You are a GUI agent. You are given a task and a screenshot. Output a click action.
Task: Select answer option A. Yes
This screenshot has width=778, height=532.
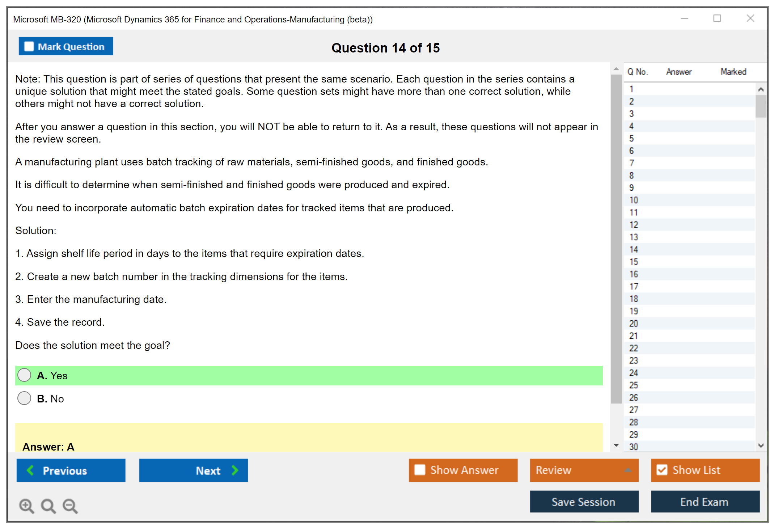point(24,375)
